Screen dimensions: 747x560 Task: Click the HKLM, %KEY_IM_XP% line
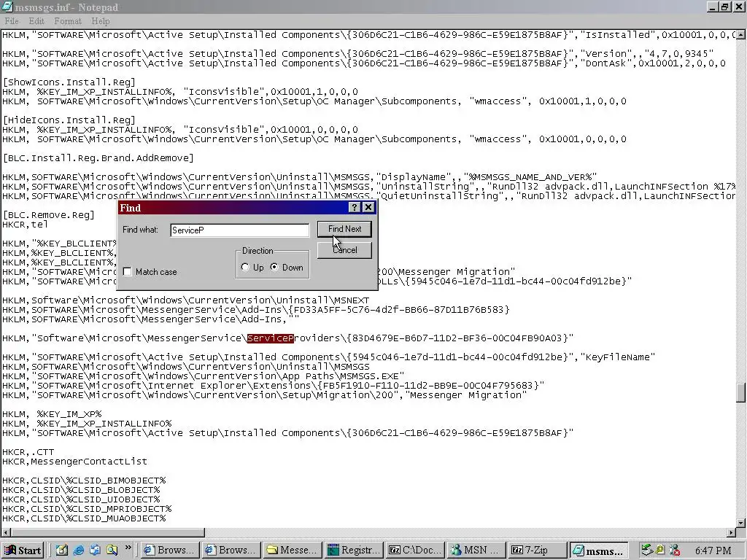(x=52, y=414)
